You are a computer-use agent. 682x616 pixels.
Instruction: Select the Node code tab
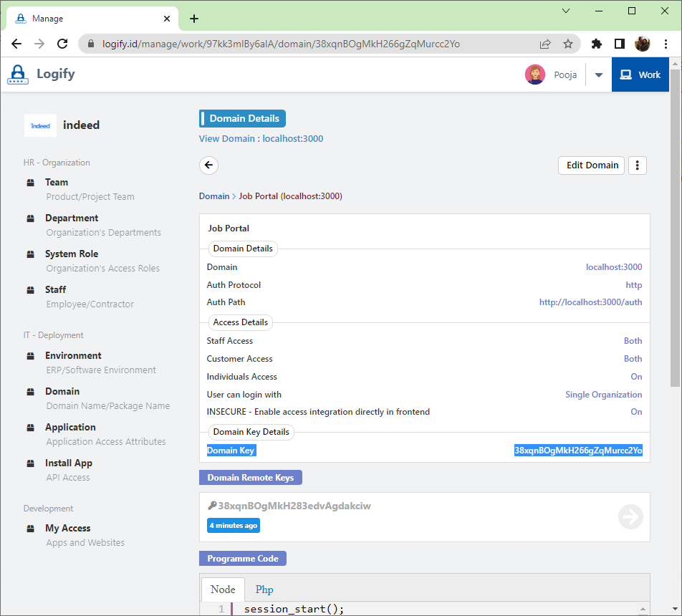(223, 589)
